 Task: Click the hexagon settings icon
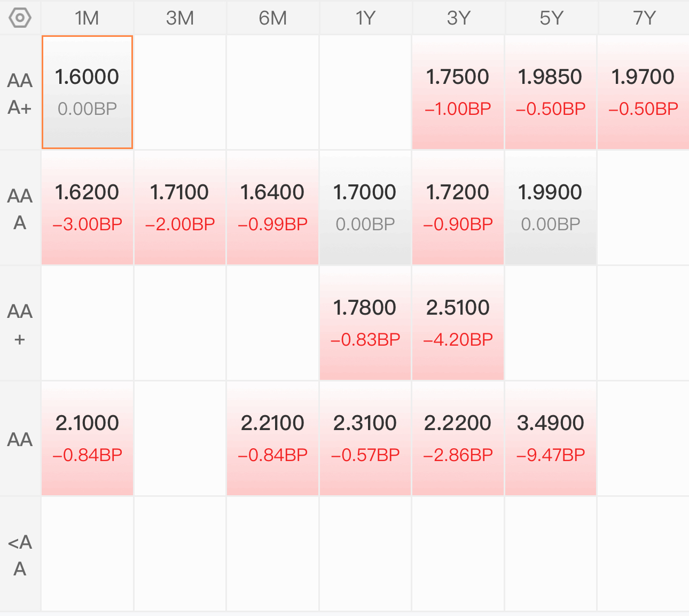pyautogui.click(x=20, y=18)
